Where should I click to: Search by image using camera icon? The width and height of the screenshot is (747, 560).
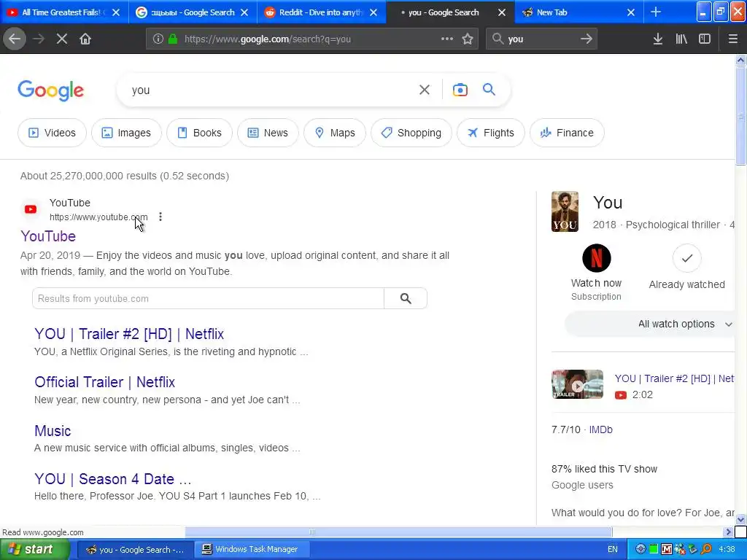point(460,90)
